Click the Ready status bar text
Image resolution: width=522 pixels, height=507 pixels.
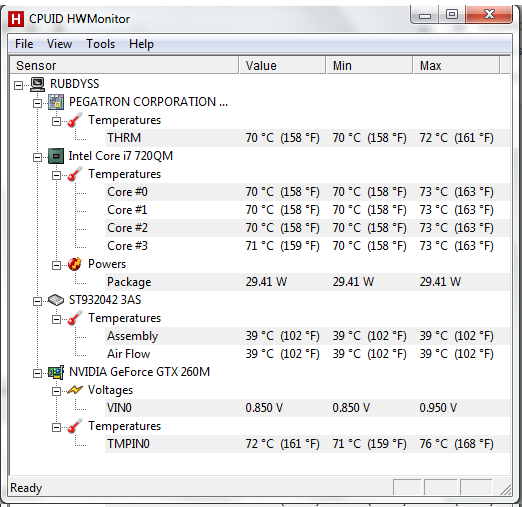point(26,488)
